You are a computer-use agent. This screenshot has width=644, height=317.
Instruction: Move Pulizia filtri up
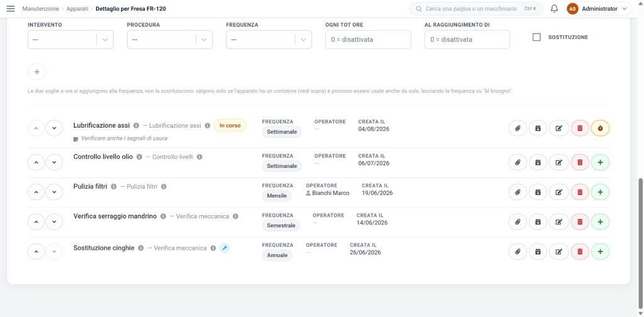36,192
